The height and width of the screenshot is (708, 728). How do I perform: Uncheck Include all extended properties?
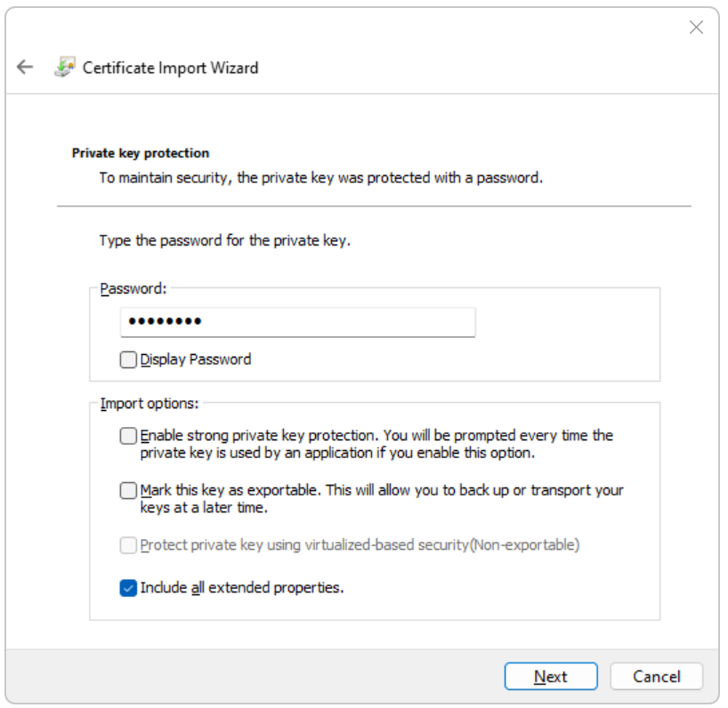pos(129,588)
